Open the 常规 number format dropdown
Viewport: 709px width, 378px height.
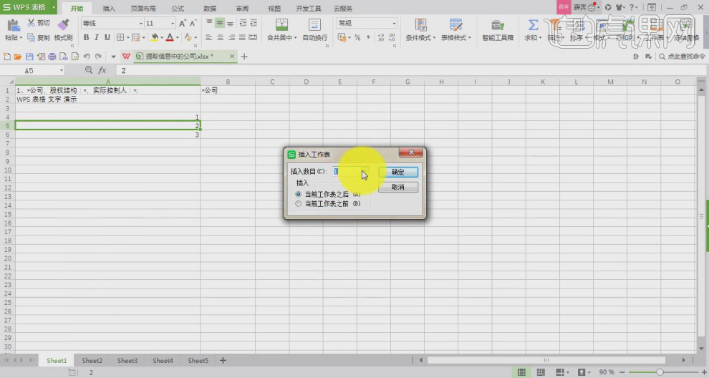(x=394, y=23)
